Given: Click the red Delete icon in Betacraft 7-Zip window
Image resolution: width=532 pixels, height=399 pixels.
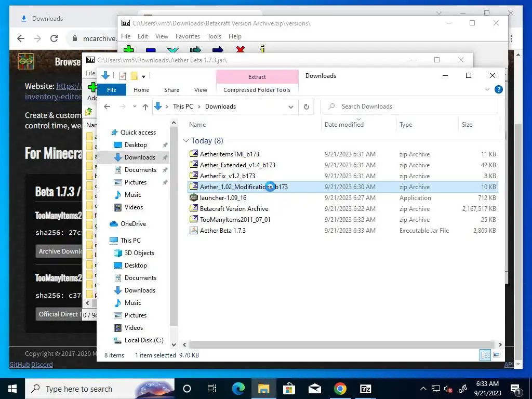Looking at the screenshot, I should (x=240, y=49).
